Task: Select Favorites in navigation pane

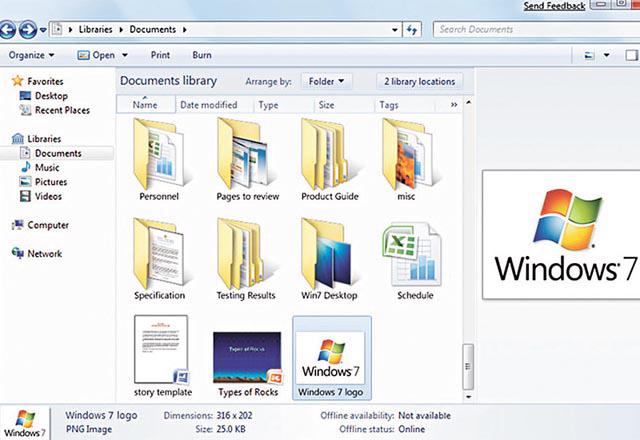Action: tap(37, 81)
